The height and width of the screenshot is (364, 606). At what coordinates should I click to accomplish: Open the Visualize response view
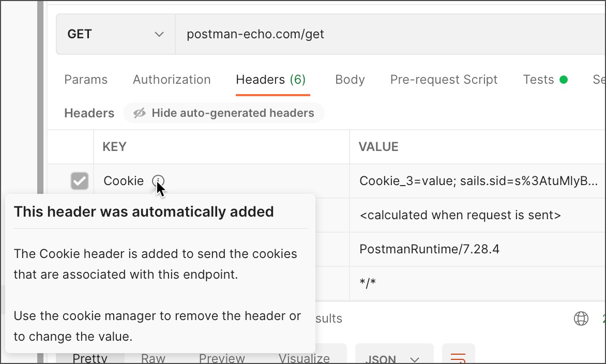(304, 358)
